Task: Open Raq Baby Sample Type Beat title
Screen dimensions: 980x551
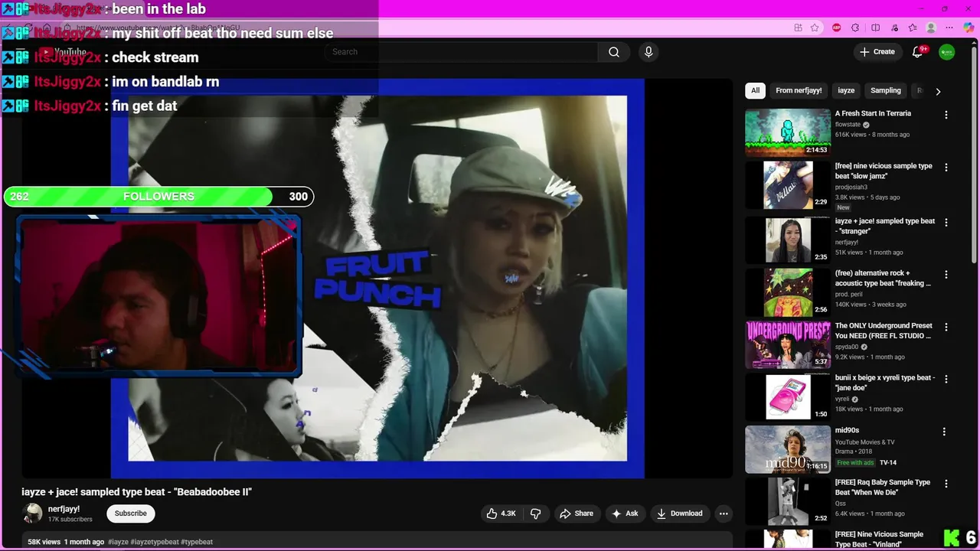Action: pos(883,487)
